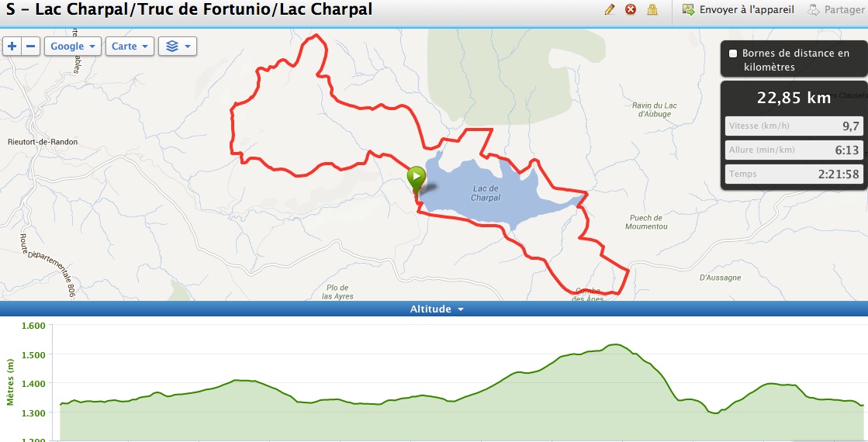Viewport: 868px width, 442px height.
Task: Click the D'Aussagne map label
Action: (720, 278)
